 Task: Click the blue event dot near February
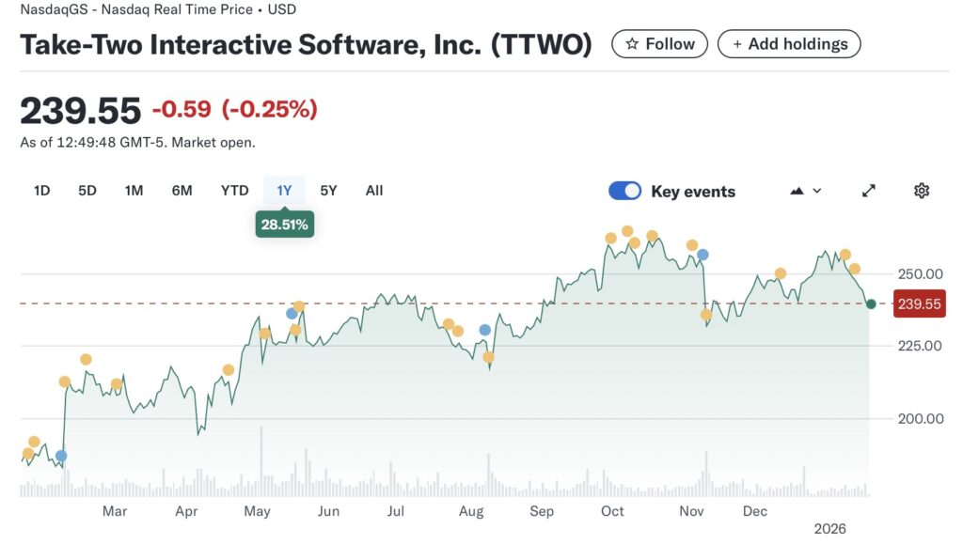tap(61, 456)
